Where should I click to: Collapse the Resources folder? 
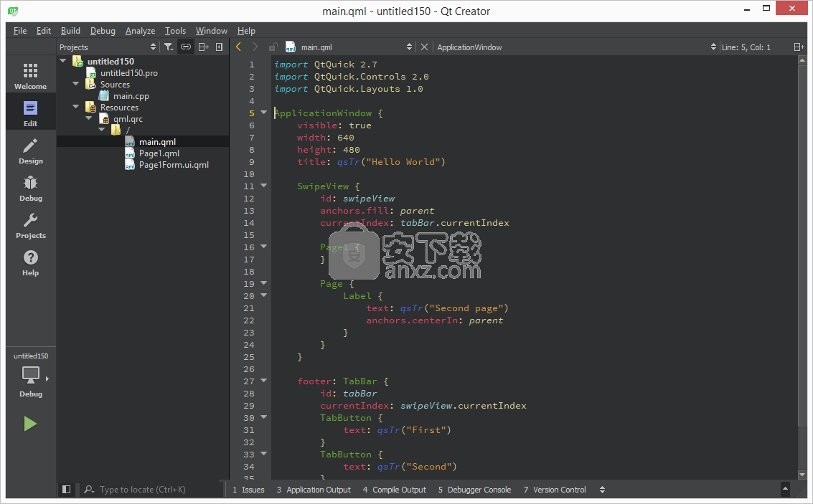[x=76, y=107]
